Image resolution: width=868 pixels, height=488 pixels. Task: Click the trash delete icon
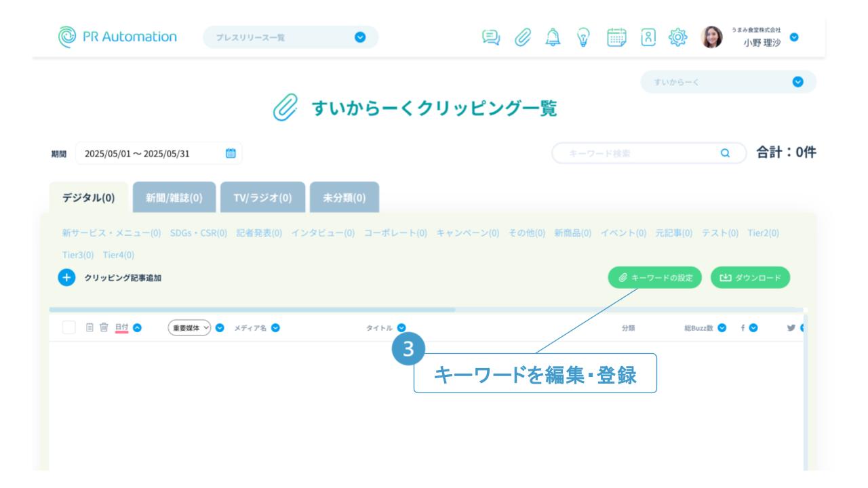(104, 327)
